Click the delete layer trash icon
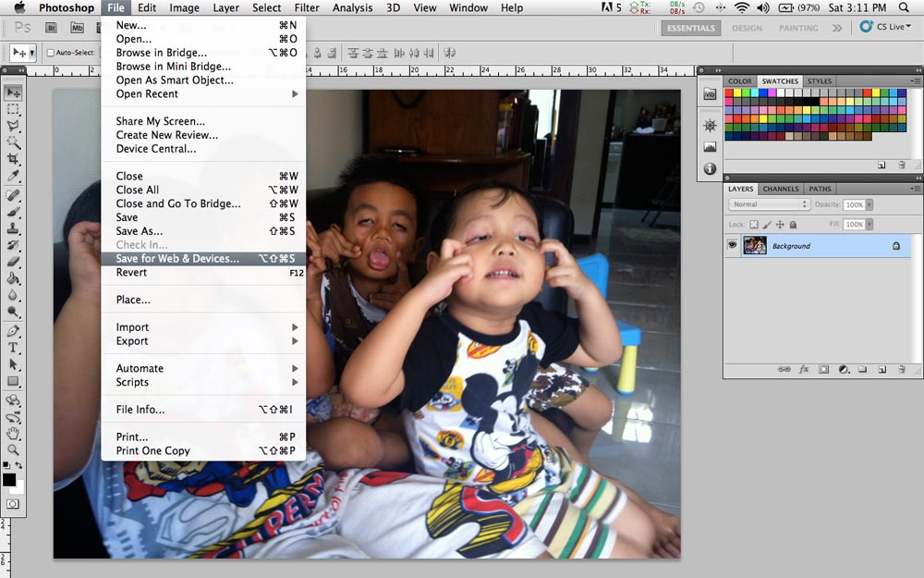Screen dimensions: 924x578 (901, 369)
